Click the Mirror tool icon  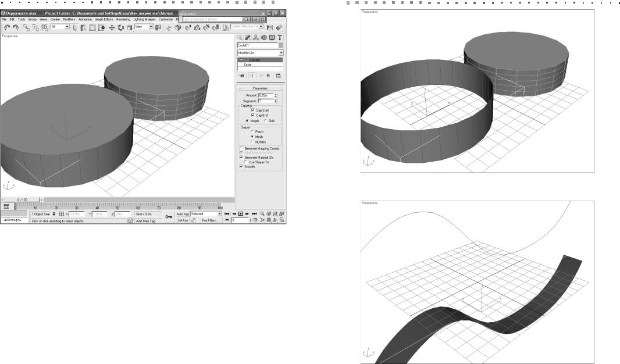270,27
